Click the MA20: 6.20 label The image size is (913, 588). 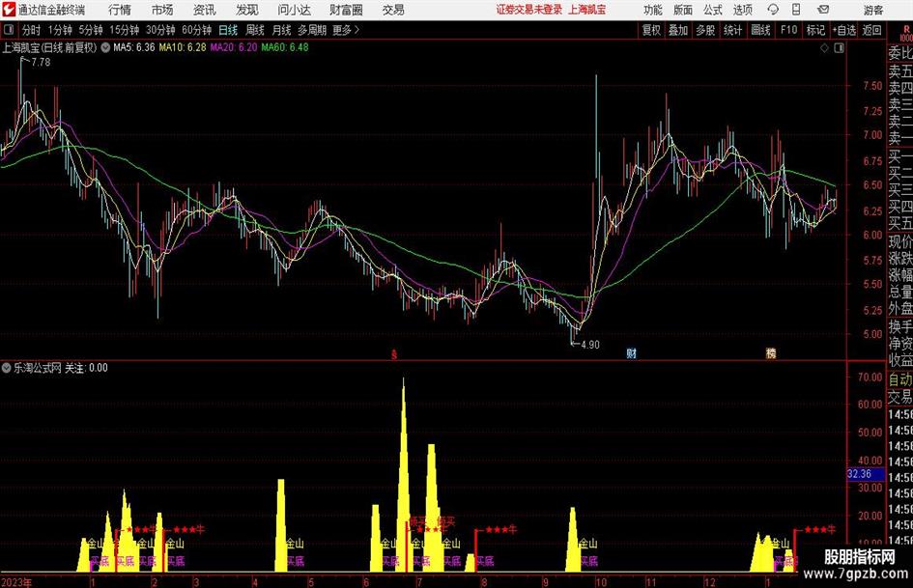tap(234, 47)
